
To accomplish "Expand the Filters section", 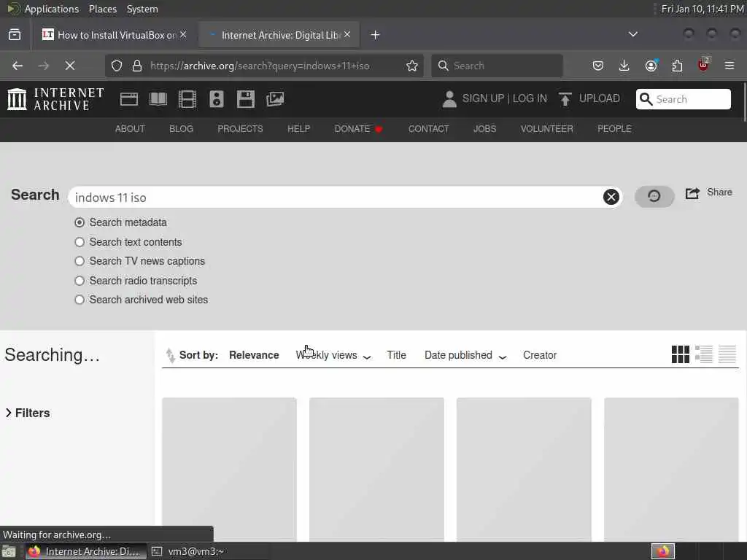I will pos(28,413).
